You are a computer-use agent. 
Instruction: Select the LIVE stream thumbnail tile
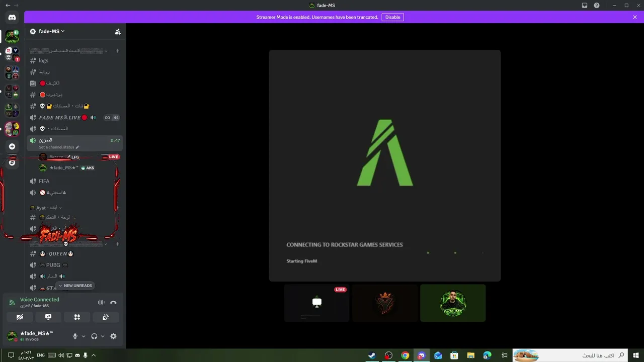click(x=317, y=303)
